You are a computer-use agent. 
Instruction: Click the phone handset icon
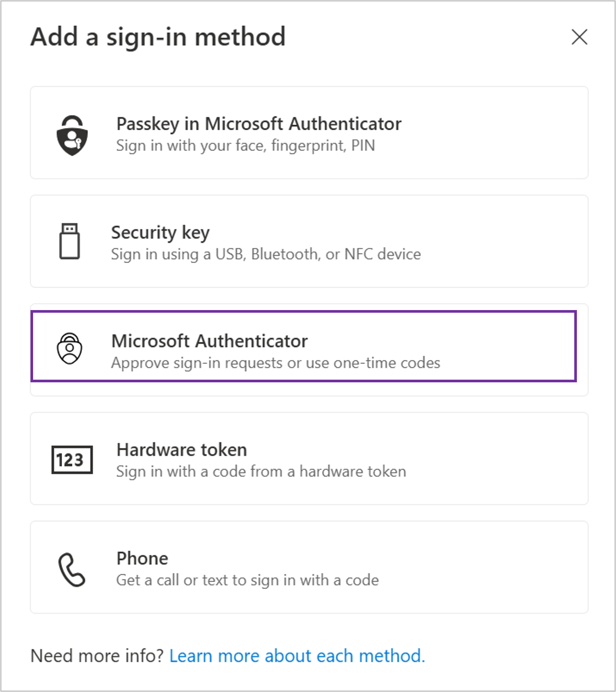point(71,570)
